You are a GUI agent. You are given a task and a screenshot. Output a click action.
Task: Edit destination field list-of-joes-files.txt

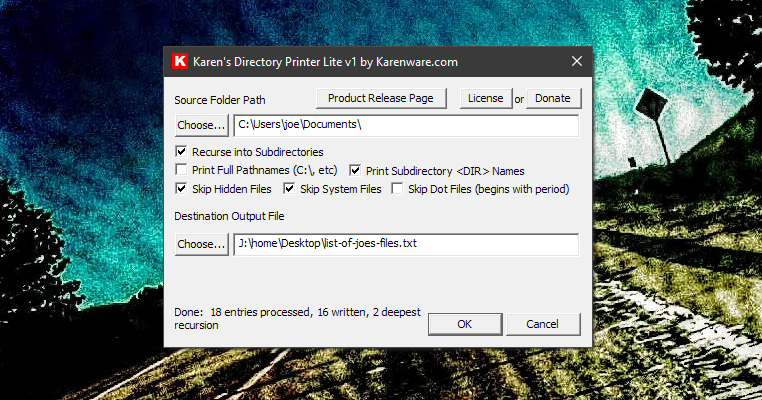(x=406, y=244)
